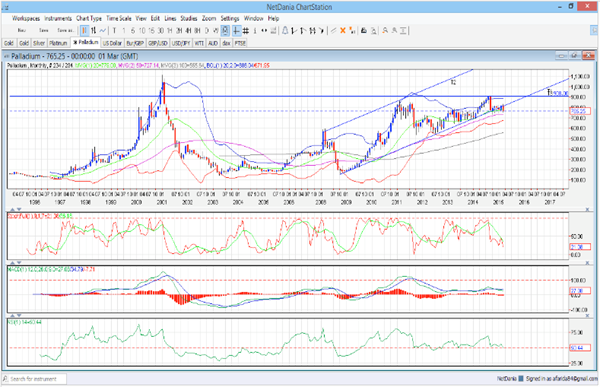The height and width of the screenshot is (387, 600).
Task: Choose the line chart type icon
Action: coord(103,31)
